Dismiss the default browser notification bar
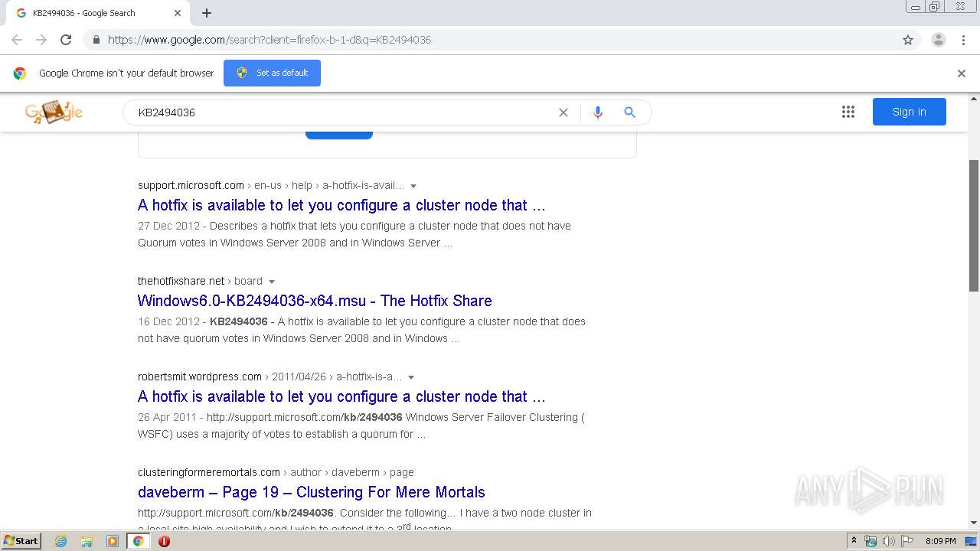This screenshot has height=551, width=980. click(962, 73)
